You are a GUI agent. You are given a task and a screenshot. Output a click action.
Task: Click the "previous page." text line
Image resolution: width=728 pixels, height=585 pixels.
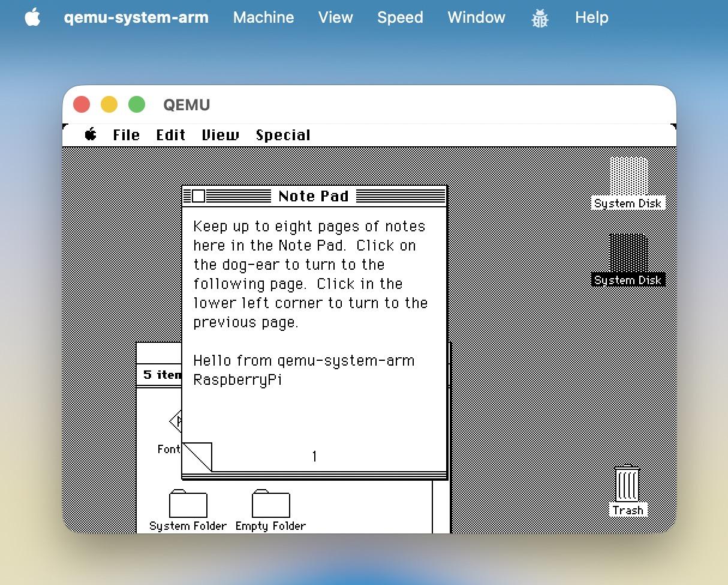(246, 322)
